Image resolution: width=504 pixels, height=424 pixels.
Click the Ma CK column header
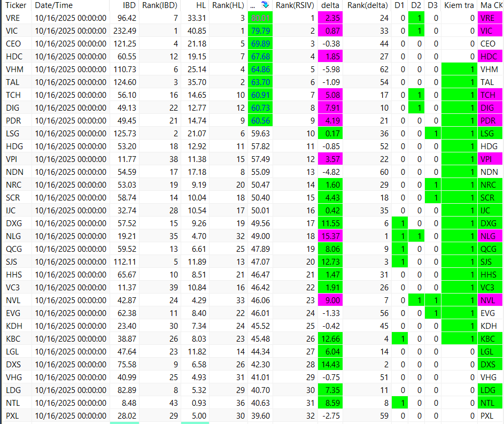coord(492,5)
